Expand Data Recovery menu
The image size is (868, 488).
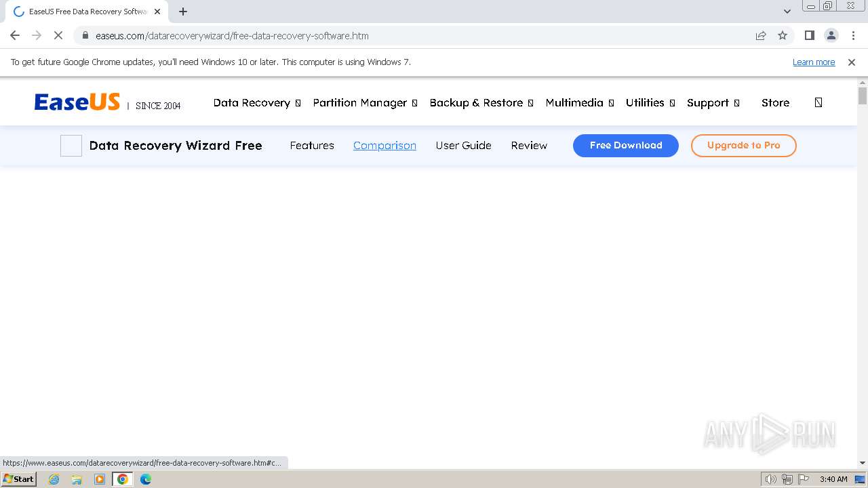point(257,103)
